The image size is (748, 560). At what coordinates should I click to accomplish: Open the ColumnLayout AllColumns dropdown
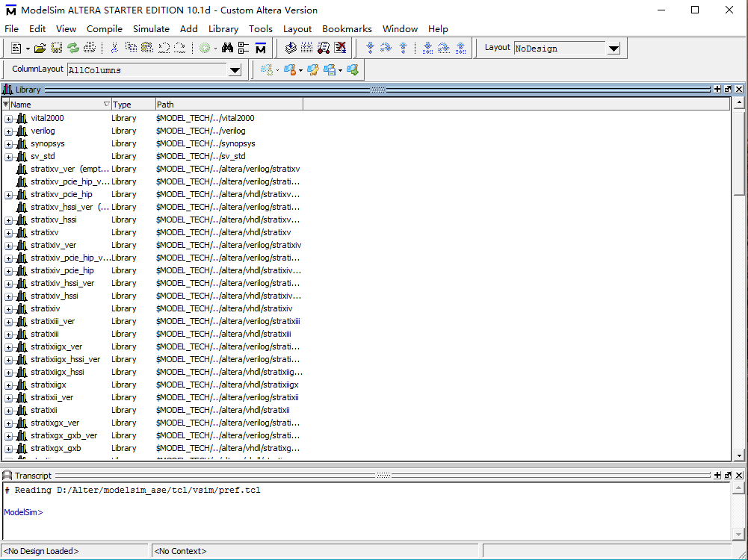pos(235,70)
